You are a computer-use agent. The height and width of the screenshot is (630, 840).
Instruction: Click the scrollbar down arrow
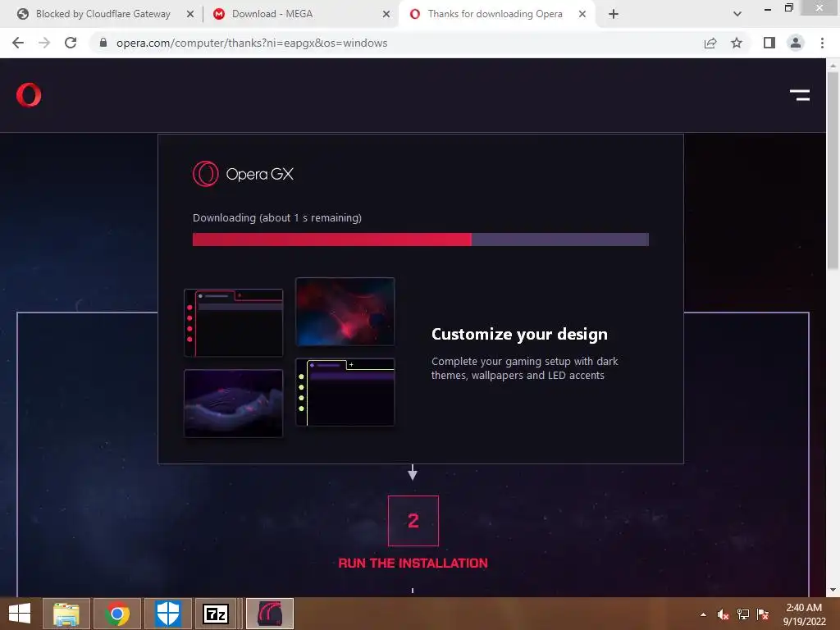coord(833,590)
